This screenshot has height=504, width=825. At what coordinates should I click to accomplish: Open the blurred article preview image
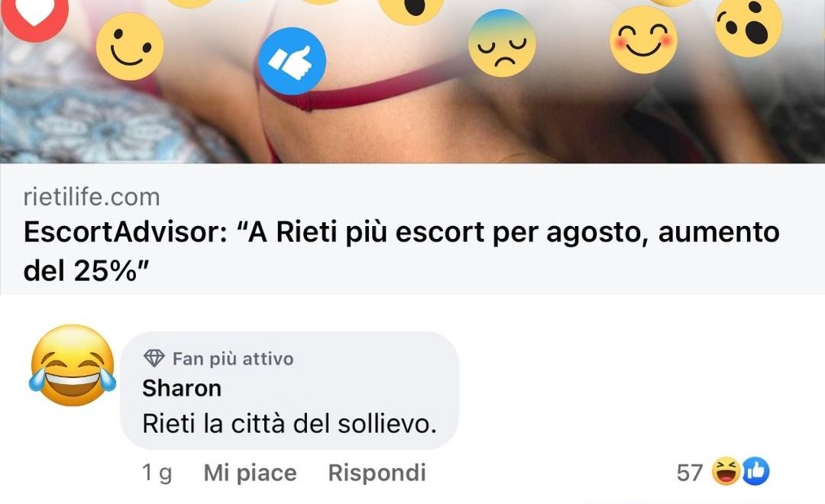[412, 82]
